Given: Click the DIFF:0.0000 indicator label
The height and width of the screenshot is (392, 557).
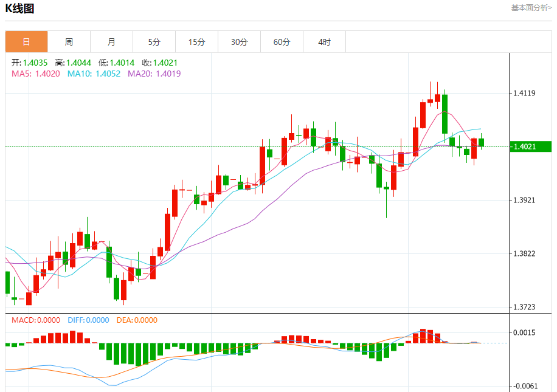Looking at the screenshot, I should pos(88,320).
